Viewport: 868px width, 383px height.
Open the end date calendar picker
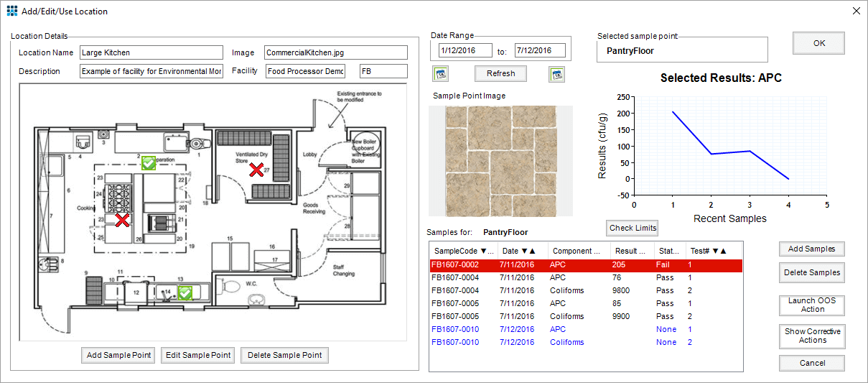pos(556,73)
